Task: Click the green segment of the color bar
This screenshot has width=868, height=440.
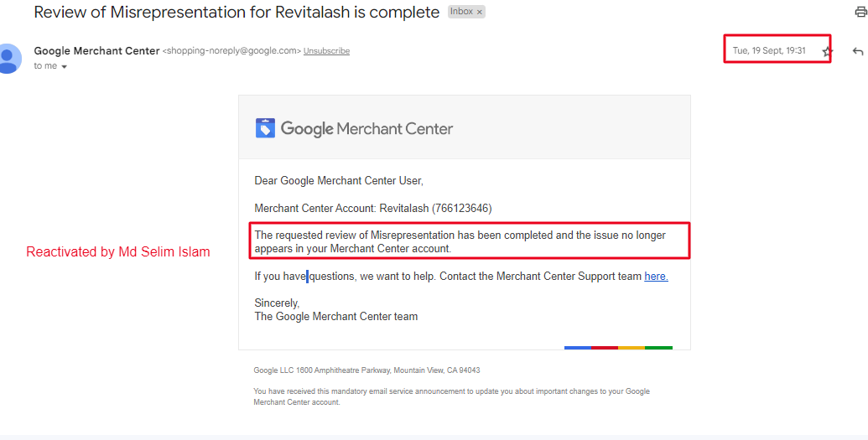Action: tap(658, 347)
